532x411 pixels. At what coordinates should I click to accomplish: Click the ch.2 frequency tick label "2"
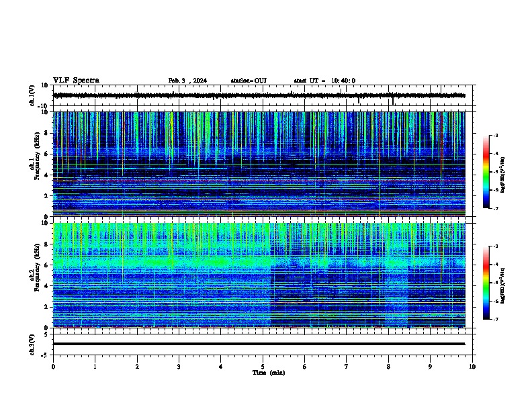point(47,307)
